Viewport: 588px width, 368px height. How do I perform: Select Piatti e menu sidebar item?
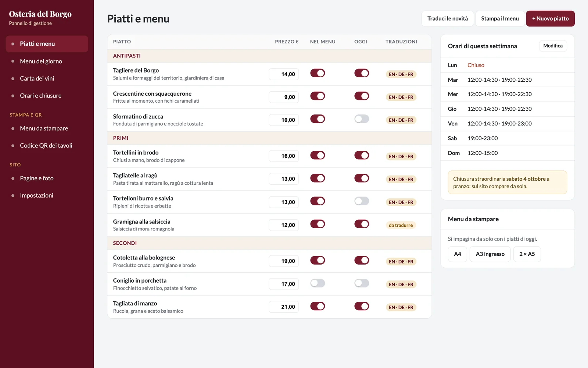pos(47,44)
